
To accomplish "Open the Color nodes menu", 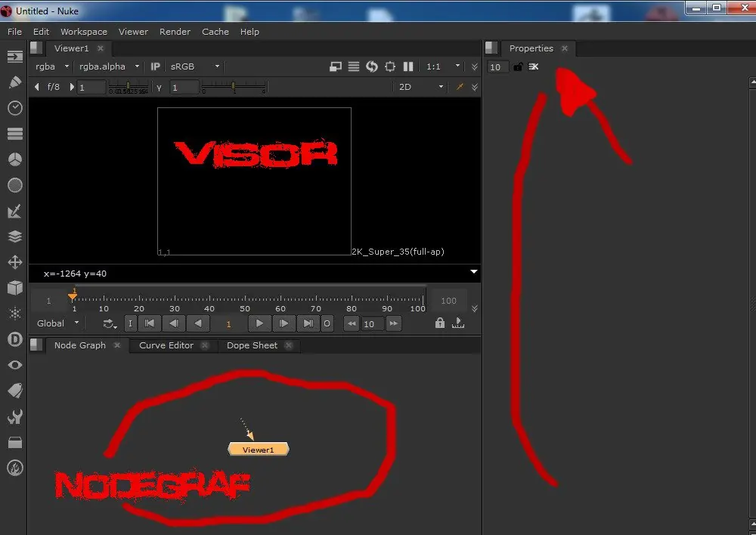I will (x=15, y=159).
